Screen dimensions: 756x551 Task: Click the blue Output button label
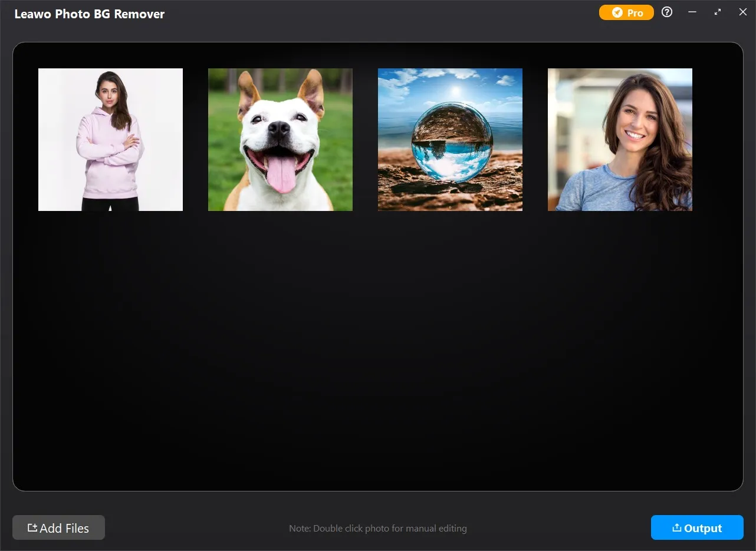703,528
